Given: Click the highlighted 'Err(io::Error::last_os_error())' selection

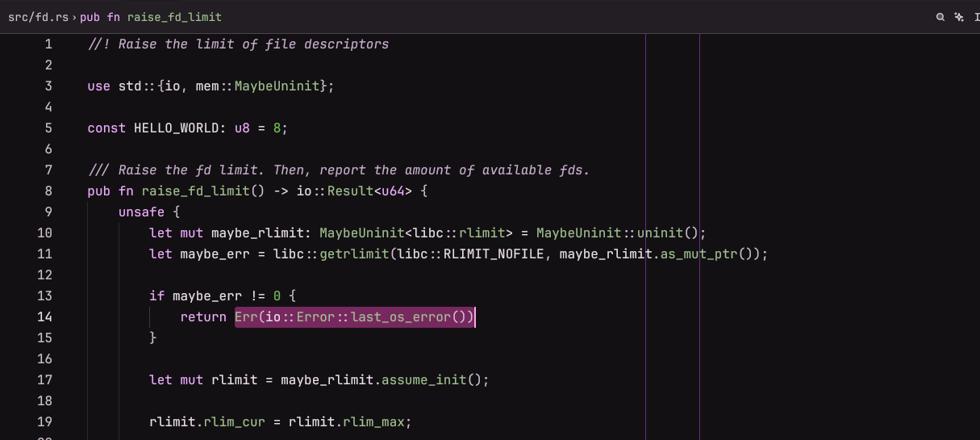Looking at the screenshot, I should (354, 317).
